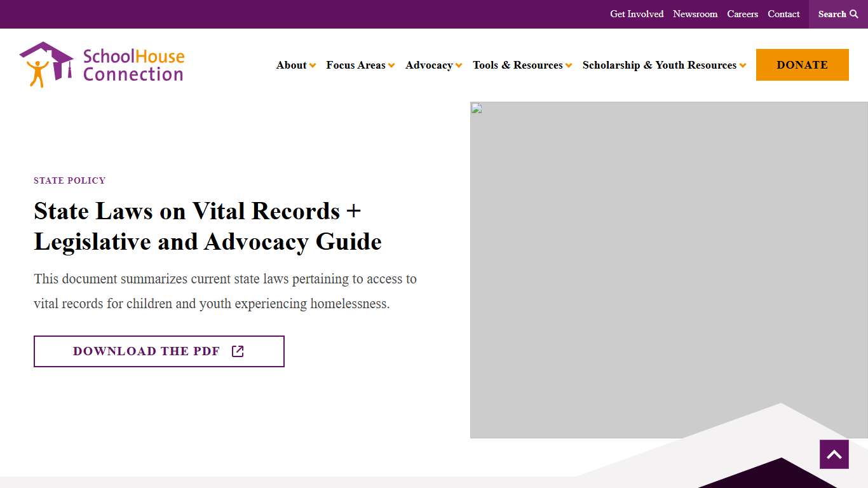Click the STATE POLICY category label

(69, 180)
